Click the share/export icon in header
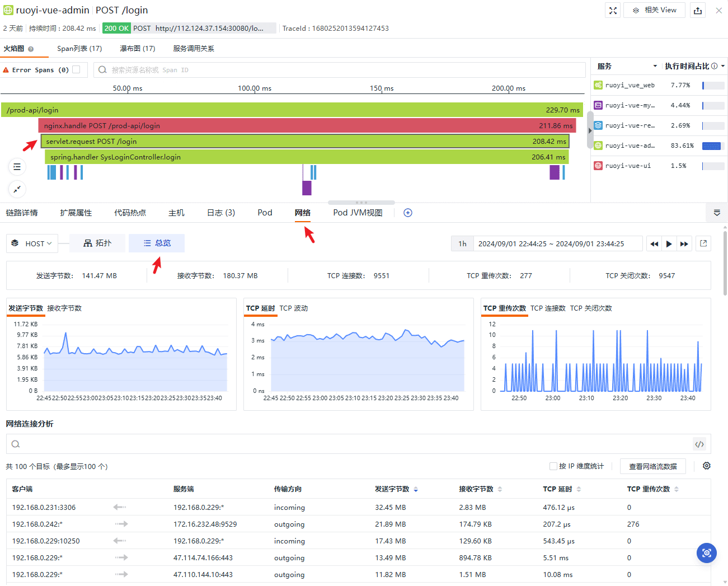 pyautogui.click(x=698, y=11)
